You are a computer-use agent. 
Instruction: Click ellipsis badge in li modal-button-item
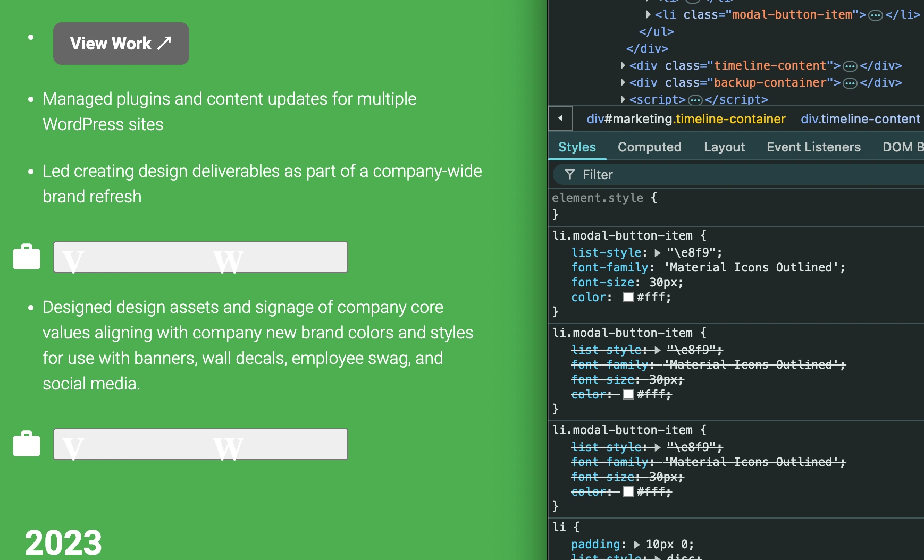point(875,15)
